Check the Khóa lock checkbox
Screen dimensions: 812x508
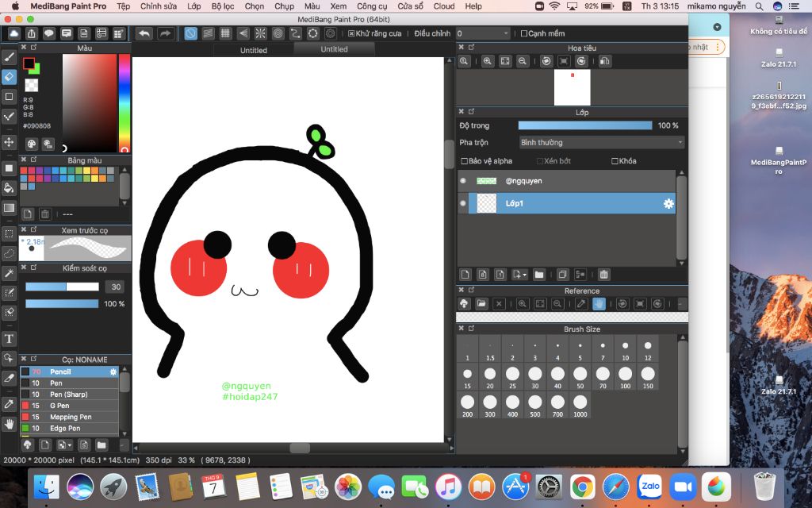coord(615,161)
